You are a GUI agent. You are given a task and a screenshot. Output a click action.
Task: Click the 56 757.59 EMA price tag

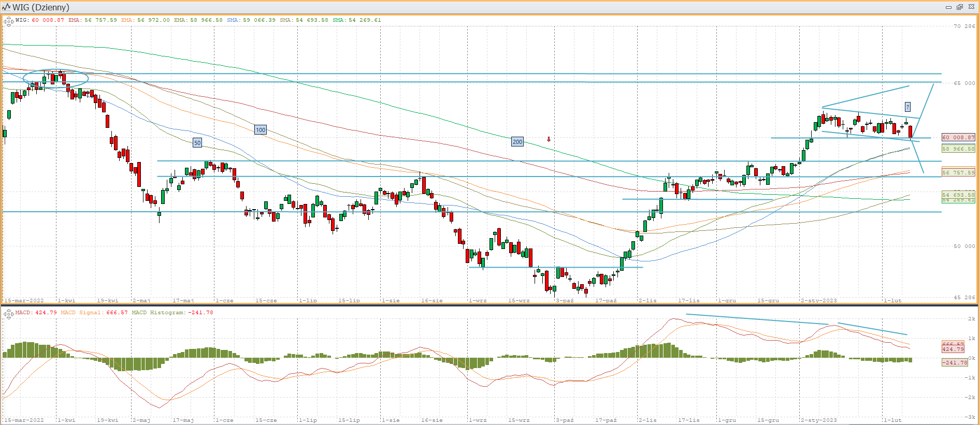(x=958, y=172)
